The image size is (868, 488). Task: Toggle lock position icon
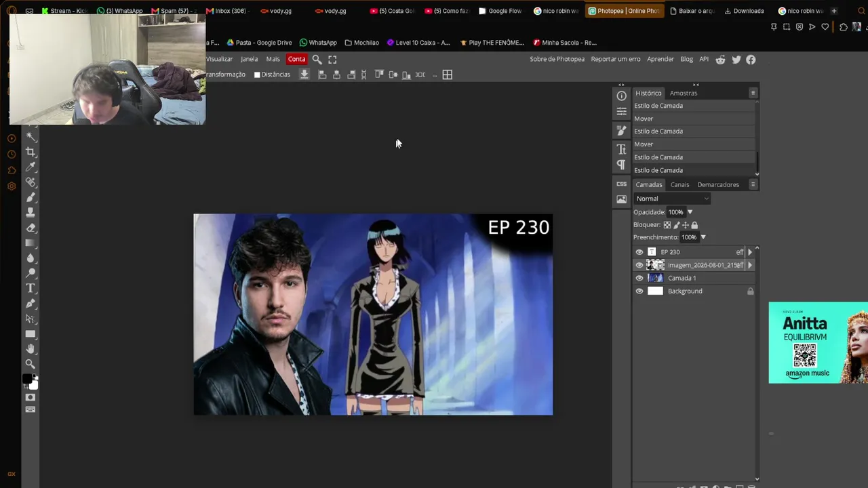click(x=685, y=225)
